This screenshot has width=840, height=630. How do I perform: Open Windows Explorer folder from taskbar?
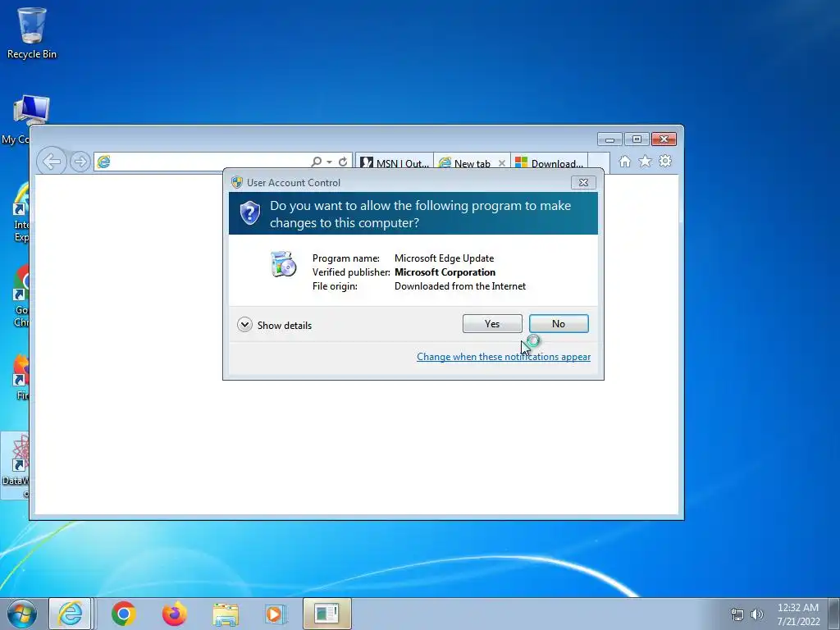(x=226, y=614)
